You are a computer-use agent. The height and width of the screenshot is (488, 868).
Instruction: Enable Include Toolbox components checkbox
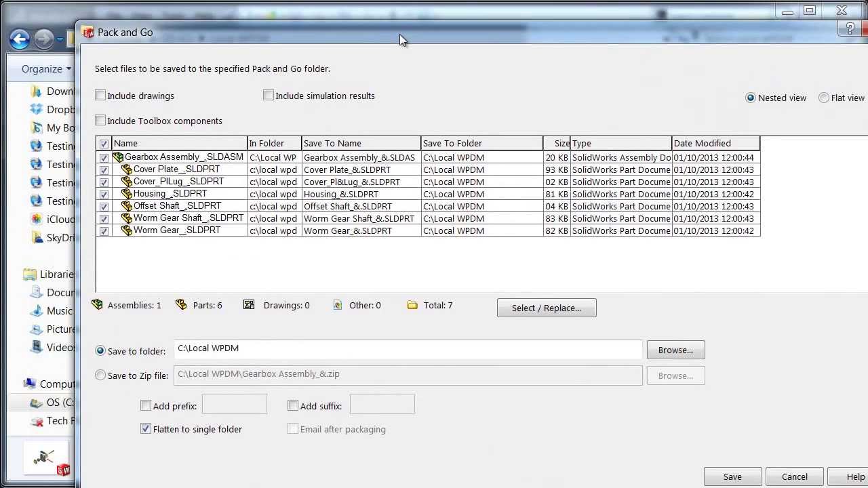tap(100, 121)
